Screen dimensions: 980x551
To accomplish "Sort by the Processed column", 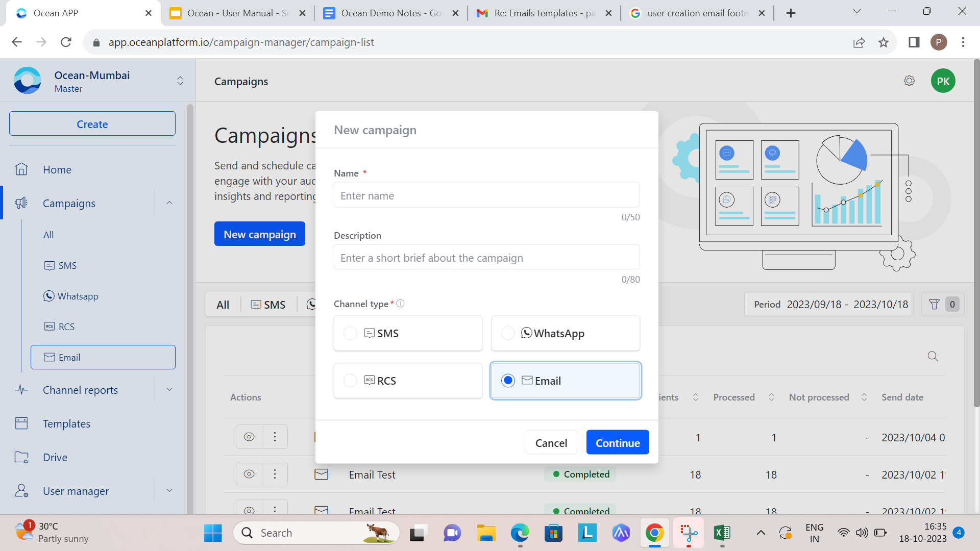I will point(771,397).
